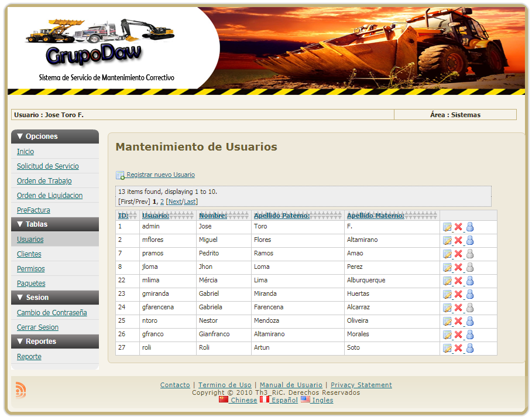Open the Contacto footer link
The image size is (532, 420).
pyautogui.click(x=175, y=385)
